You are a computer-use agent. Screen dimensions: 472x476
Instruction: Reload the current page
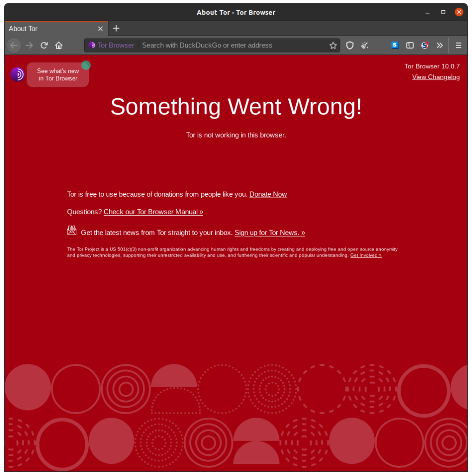(44, 45)
